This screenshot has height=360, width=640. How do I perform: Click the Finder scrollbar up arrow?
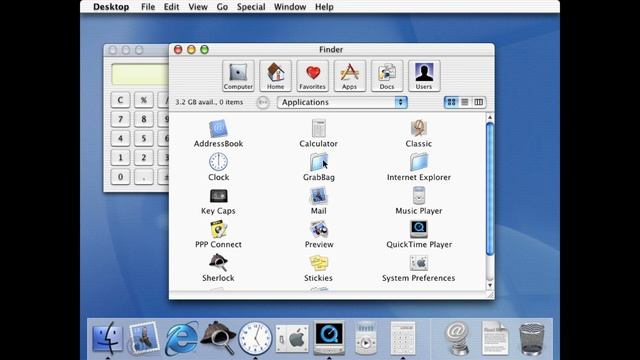pos(490,118)
